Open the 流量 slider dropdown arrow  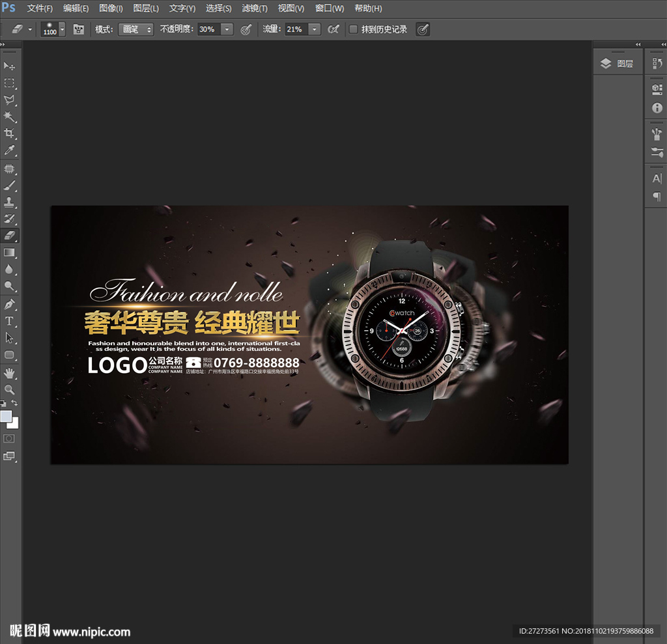315,29
